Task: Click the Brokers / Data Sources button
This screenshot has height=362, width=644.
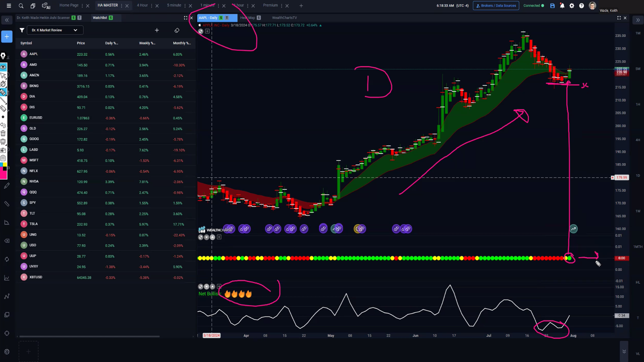Action: 496,6
